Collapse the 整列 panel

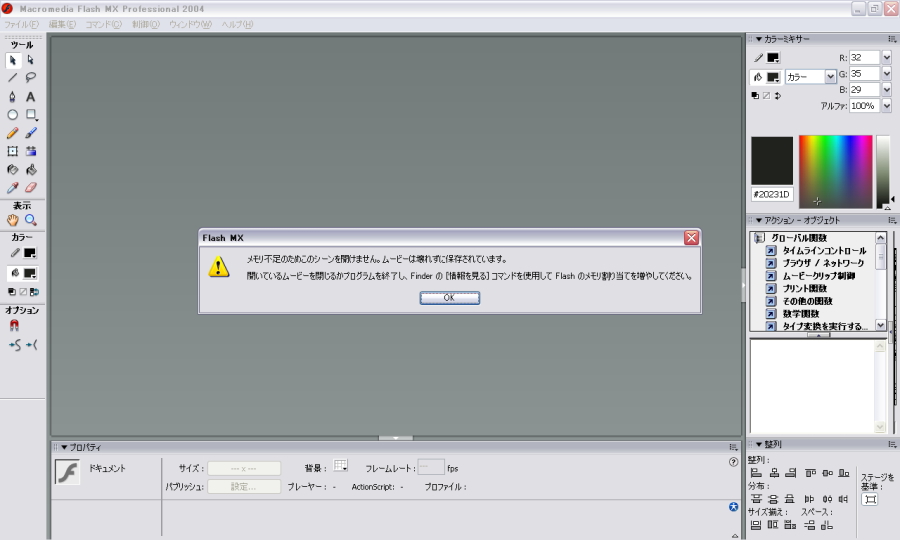pyautogui.click(x=759, y=444)
